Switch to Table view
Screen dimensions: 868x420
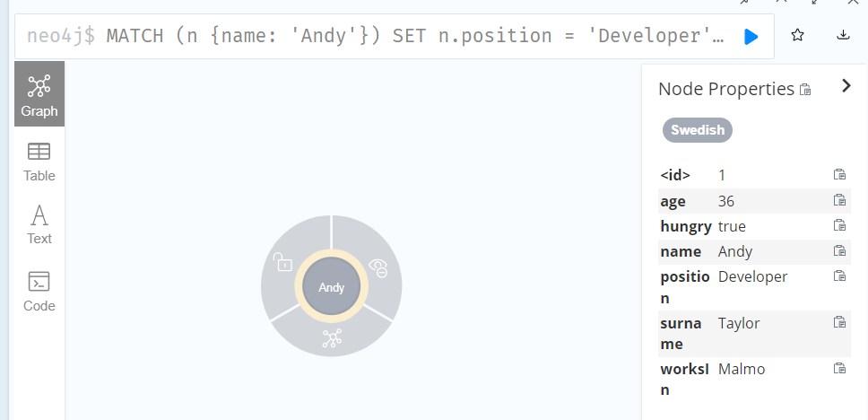pos(39,162)
